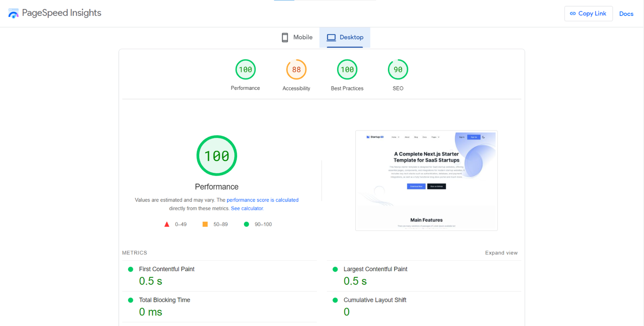
Task: Click the Largest Contentful Paint label
Action: pyautogui.click(x=376, y=269)
